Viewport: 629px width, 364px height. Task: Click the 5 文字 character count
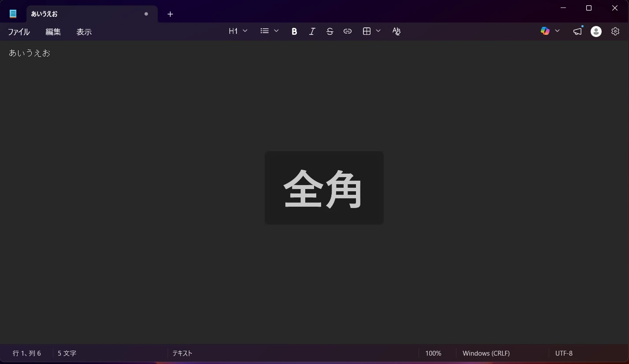click(67, 353)
